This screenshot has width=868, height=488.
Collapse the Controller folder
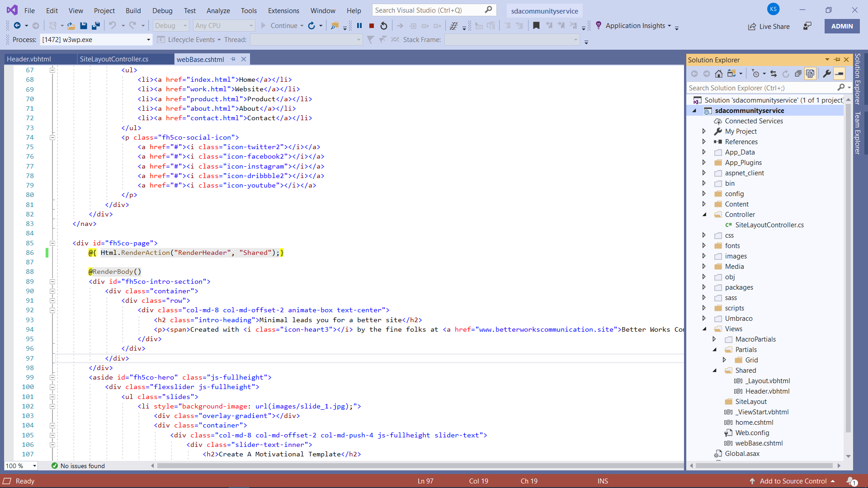(704, 215)
